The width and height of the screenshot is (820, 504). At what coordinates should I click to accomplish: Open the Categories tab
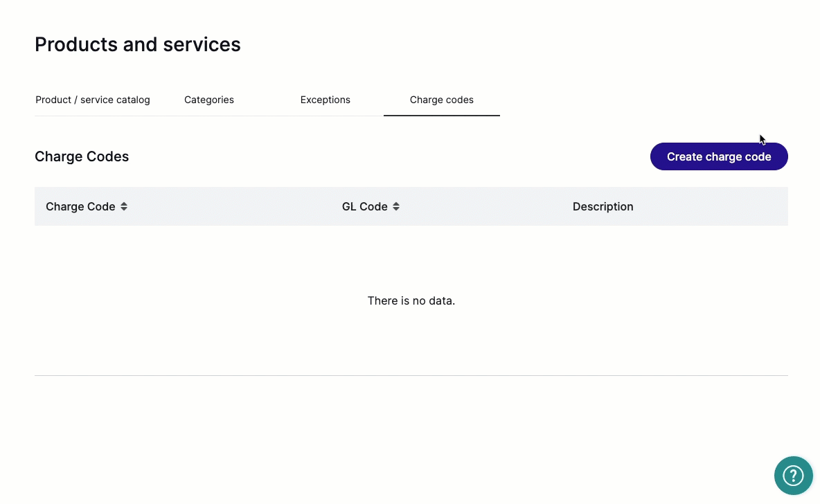coord(208,100)
